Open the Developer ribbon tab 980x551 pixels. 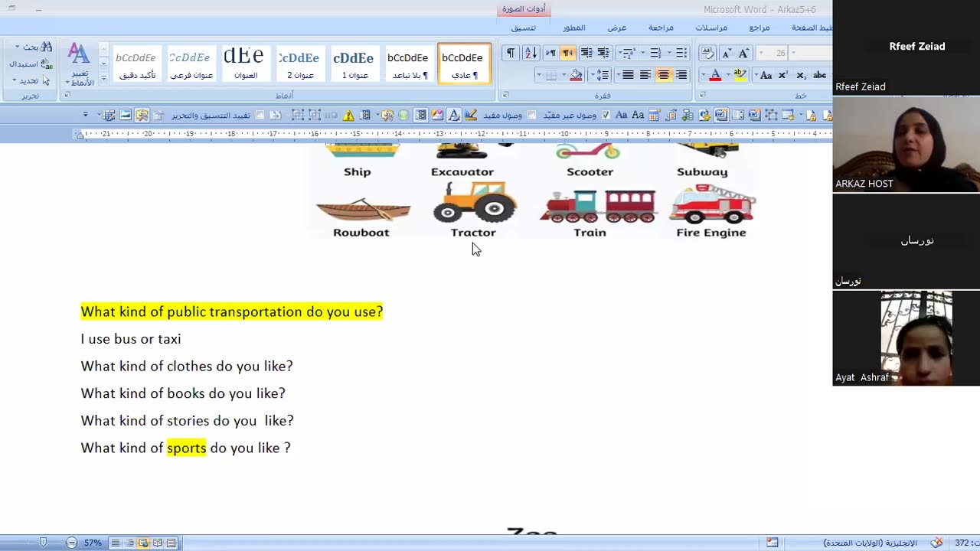pyautogui.click(x=574, y=28)
